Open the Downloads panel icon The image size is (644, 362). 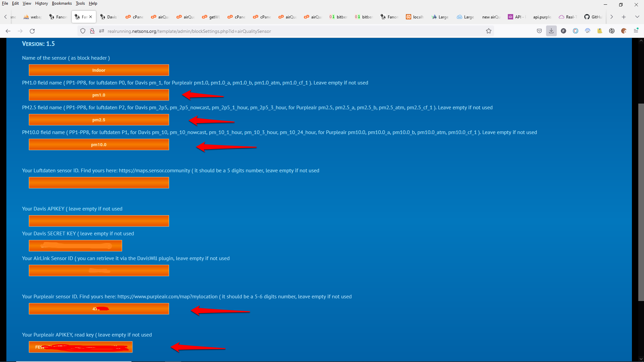point(551,31)
